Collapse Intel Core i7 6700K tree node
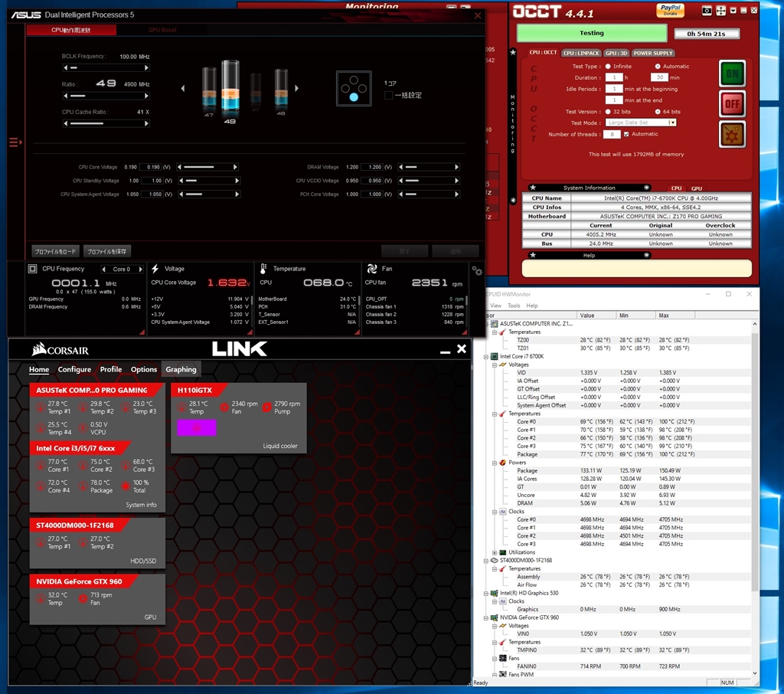Screen dimensions: 784x694 485,357
